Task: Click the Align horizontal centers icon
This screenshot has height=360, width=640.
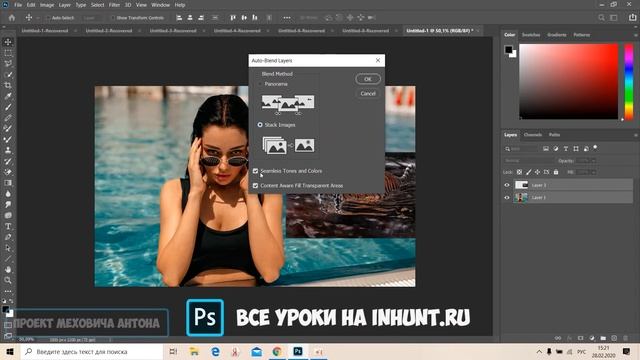Action: coord(190,18)
